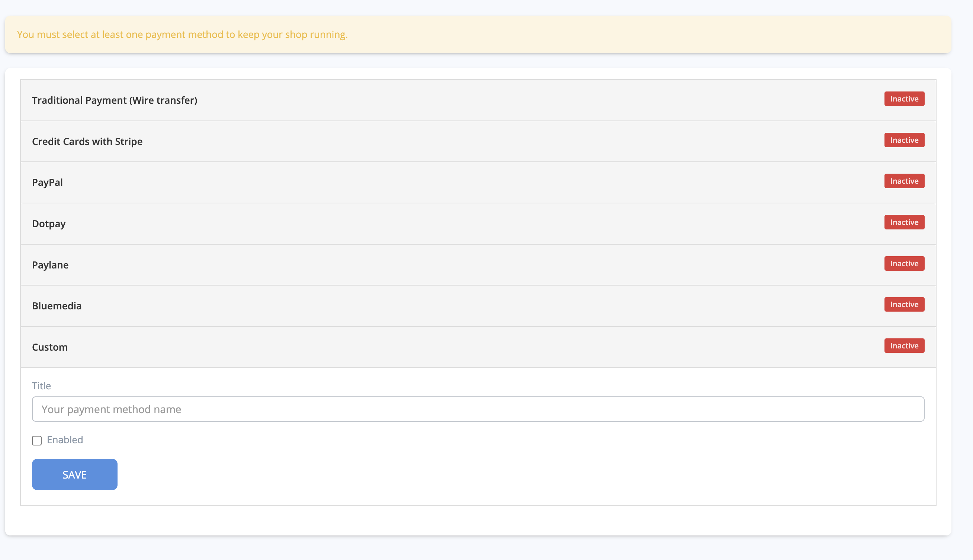Click the PayPal Inactive status badge
Image resolution: width=973 pixels, height=560 pixels.
point(904,181)
